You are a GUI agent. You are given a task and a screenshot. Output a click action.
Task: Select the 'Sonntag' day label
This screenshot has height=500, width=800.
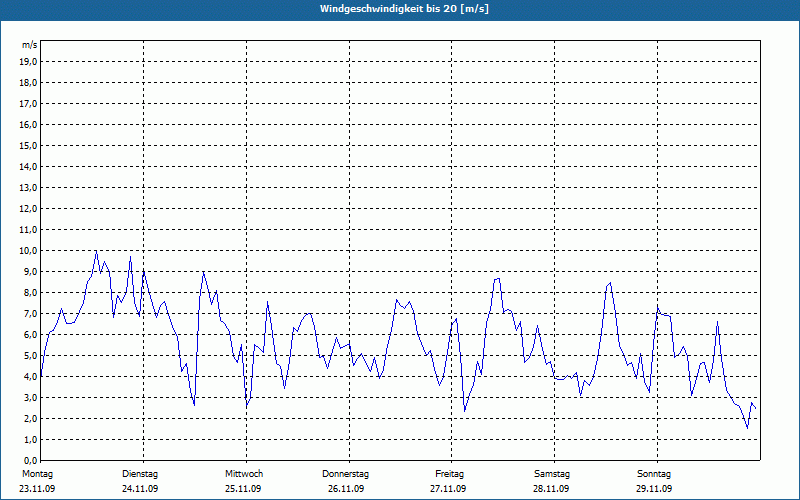click(654, 474)
